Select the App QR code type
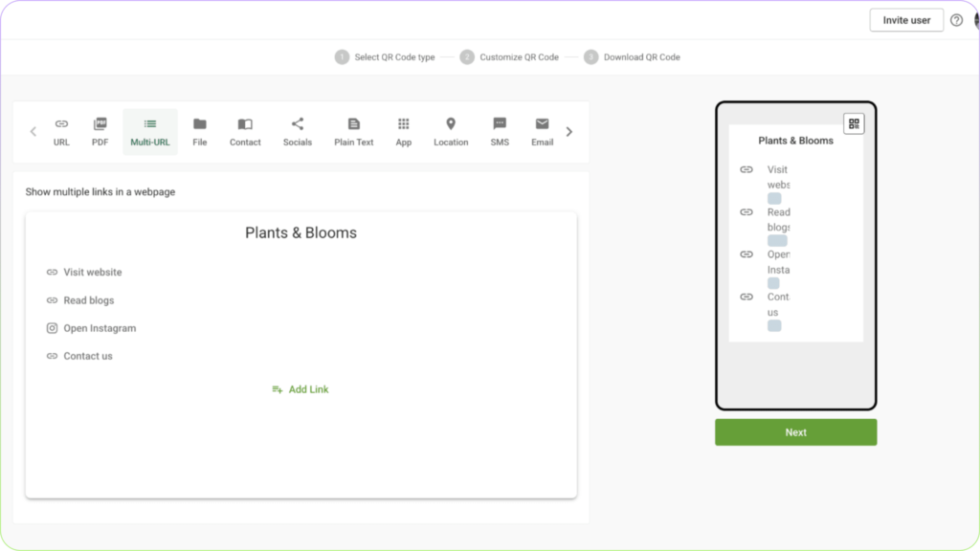This screenshot has height=551, width=980. click(x=403, y=131)
